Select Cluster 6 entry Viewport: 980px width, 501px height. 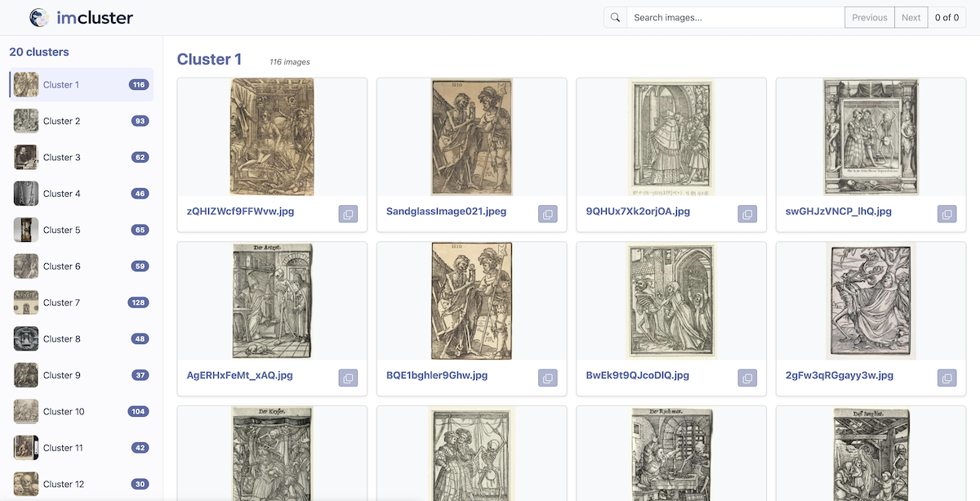pos(81,266)
